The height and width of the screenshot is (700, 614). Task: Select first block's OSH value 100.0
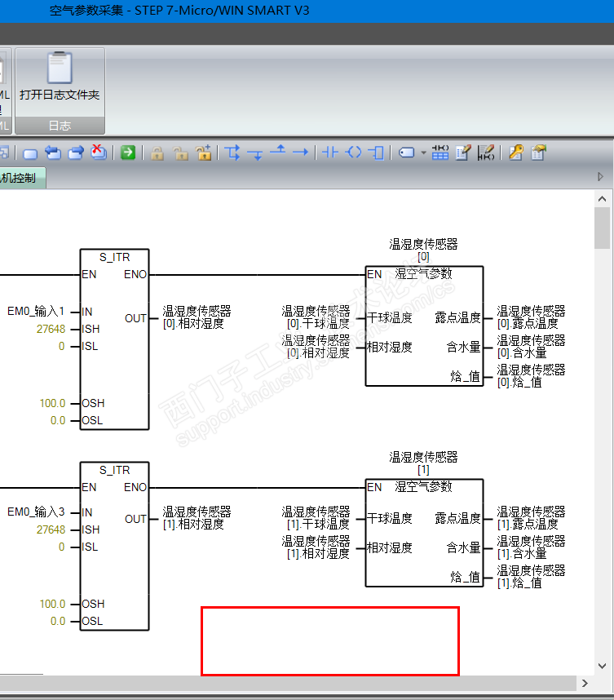[52, 403]
